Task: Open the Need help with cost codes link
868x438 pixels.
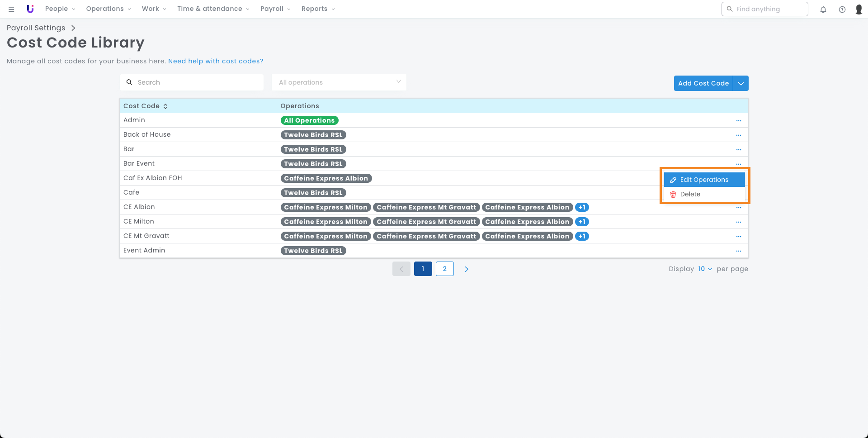Action: [216, 61]
